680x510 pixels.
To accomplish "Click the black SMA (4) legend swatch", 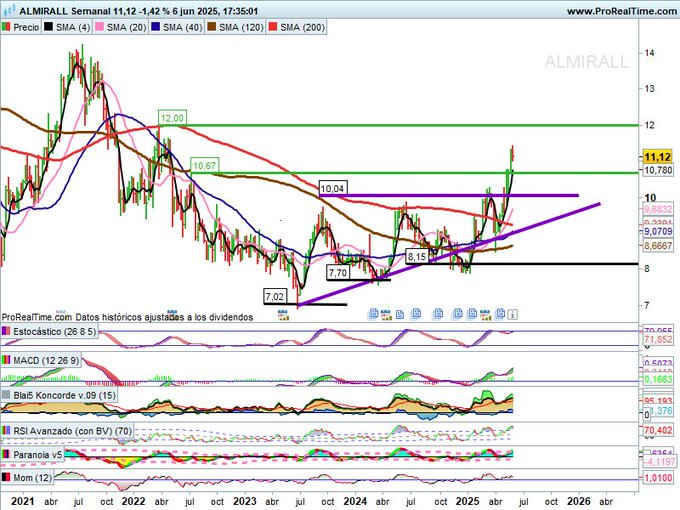I will [48, 27].
